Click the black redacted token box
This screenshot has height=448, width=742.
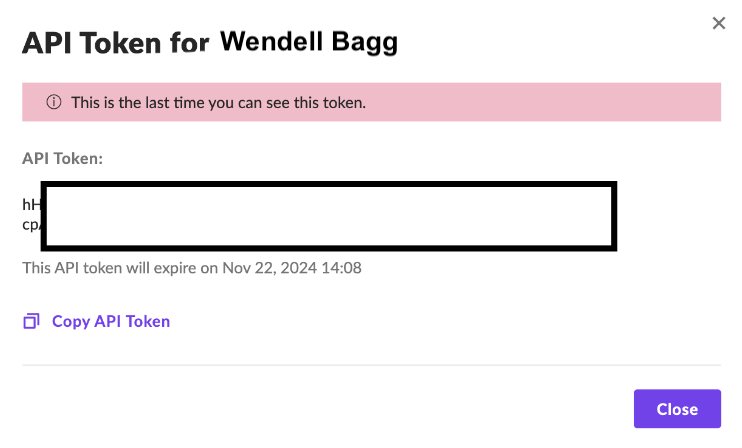pyautogui.click(x=329, y=215)
